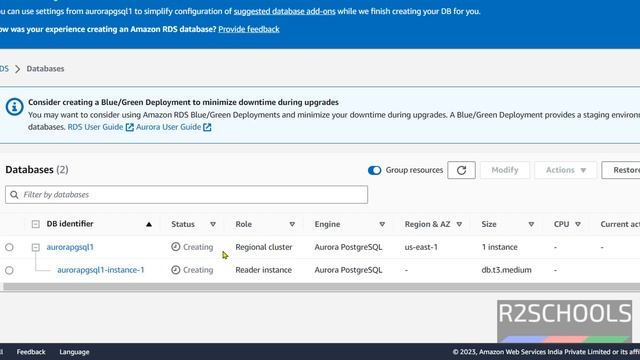
Task: Click the Region & AZ column header
Action: point(427,224)
